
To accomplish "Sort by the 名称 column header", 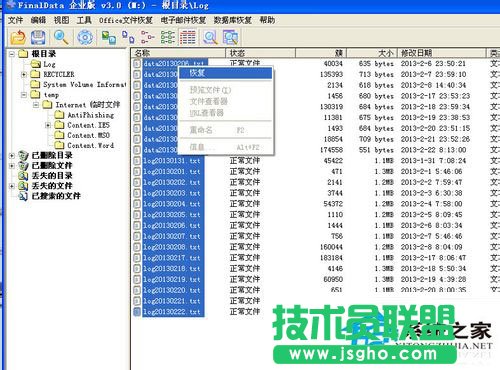I will pyautogui.click(x=178, y=53).
